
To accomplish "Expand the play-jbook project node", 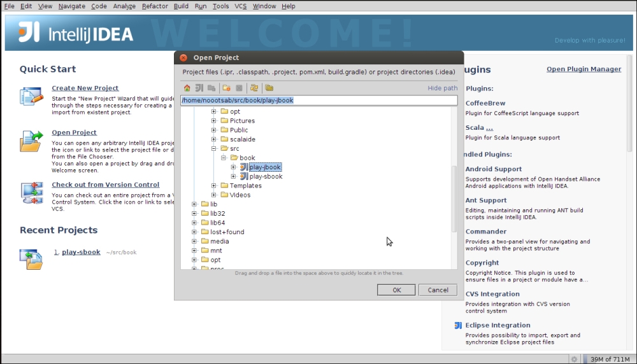I will 233,167.
